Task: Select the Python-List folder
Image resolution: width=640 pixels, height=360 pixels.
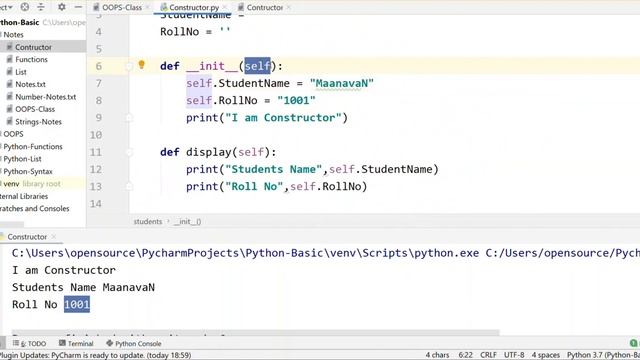Action: pyautogui.click(x=22, y=159)
